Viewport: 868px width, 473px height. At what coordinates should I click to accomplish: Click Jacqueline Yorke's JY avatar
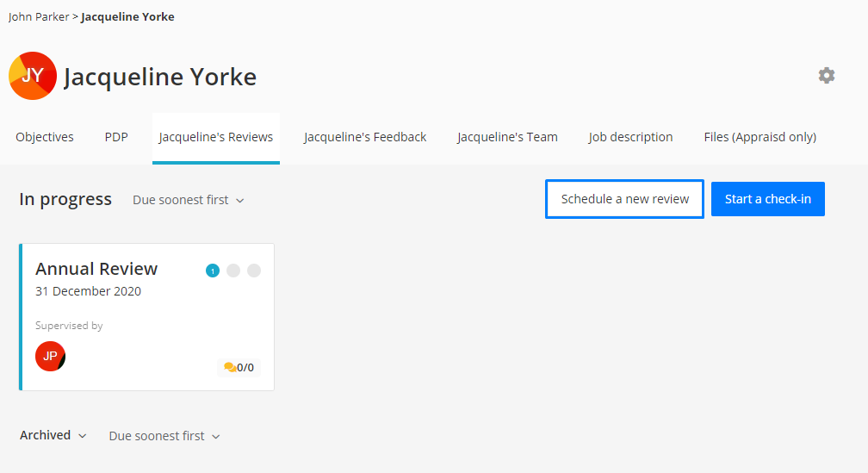coord(33,76)
